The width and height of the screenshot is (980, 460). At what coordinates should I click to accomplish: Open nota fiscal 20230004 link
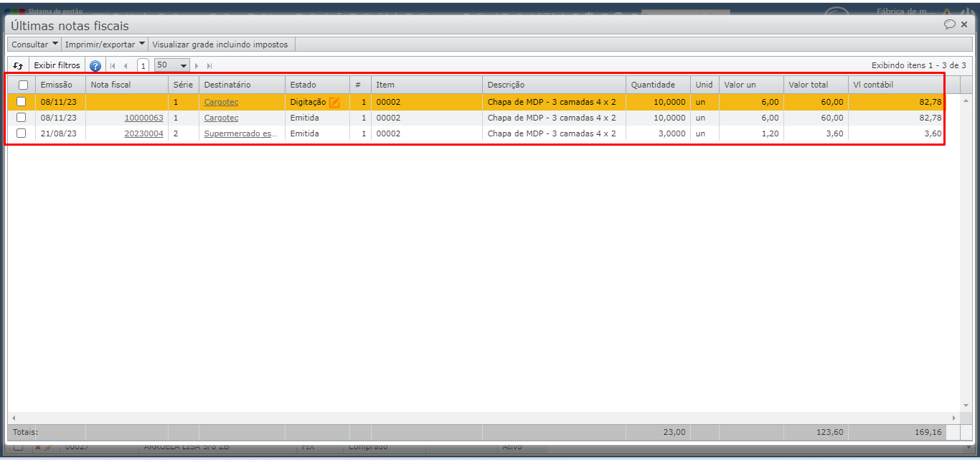click(143, 133)
